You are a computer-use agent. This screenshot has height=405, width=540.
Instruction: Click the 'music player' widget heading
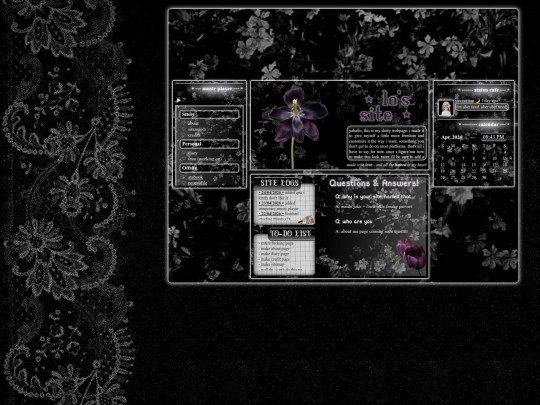click(217, 89)
